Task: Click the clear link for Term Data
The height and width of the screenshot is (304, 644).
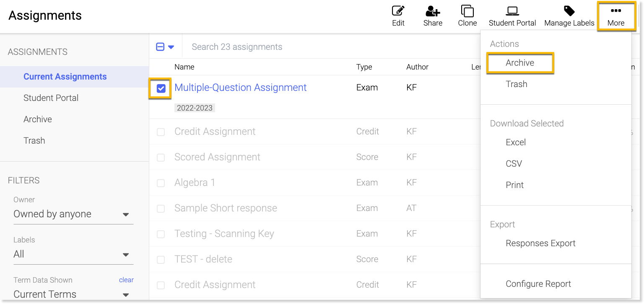Action: 126,280
